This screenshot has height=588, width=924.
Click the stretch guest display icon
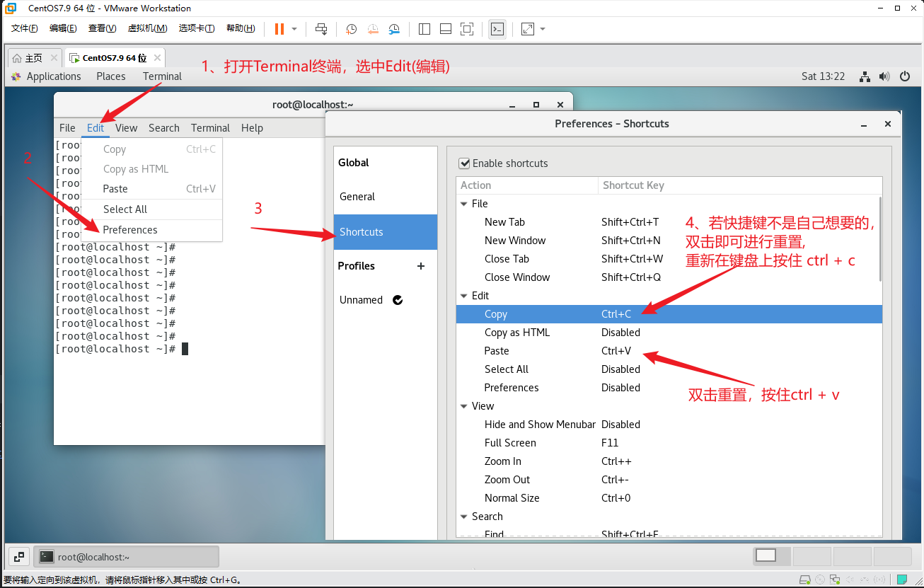tap(528, 29)
